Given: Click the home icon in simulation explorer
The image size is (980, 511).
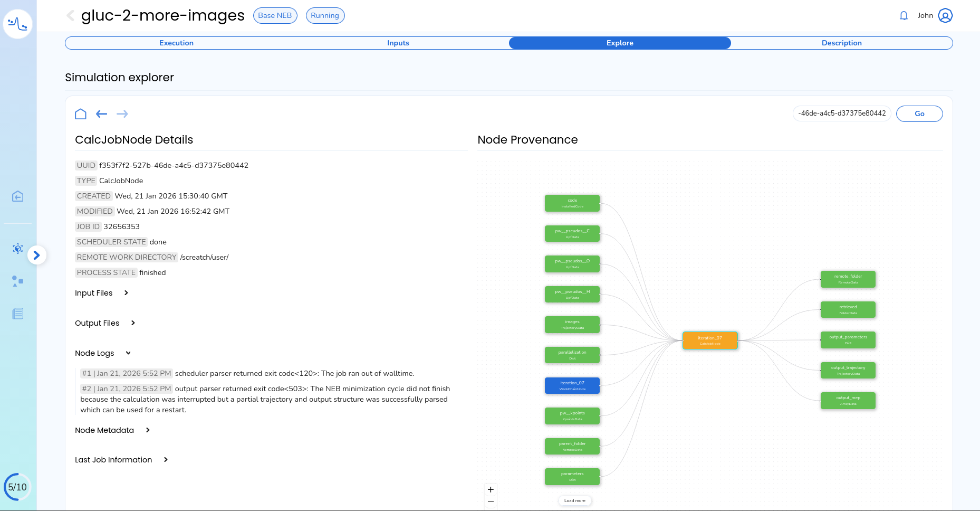Looking at the screenshot, I should pos(81,114).
